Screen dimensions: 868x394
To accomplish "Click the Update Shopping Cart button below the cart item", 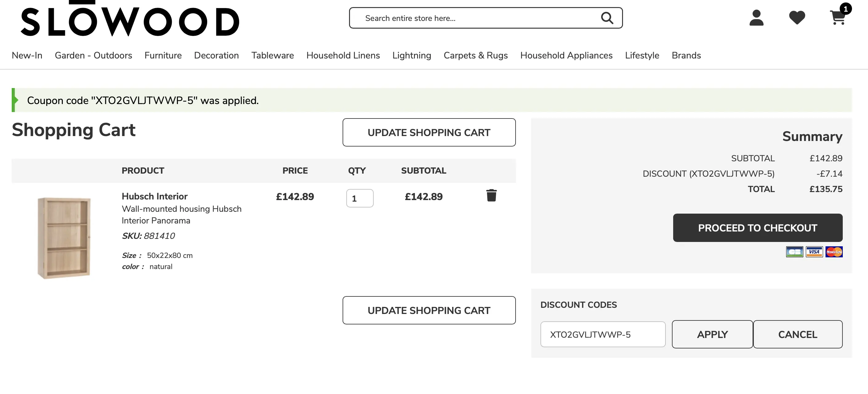I will click(429, 310).
